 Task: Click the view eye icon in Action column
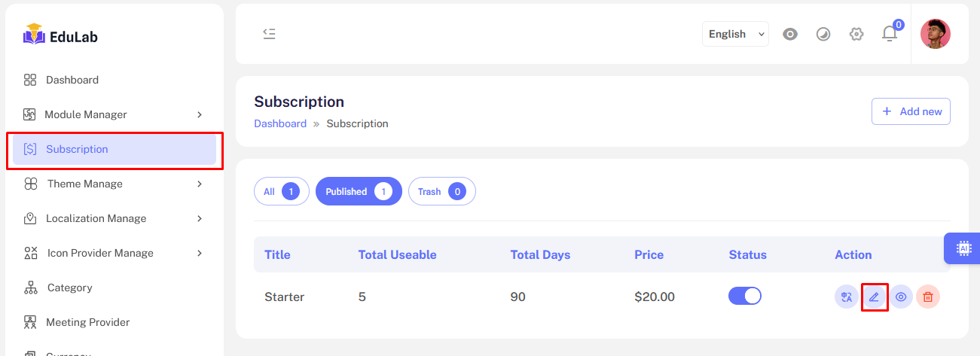(x=901, y=297)
